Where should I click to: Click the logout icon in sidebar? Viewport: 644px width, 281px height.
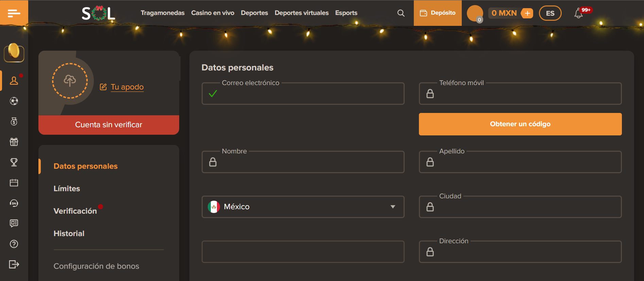click(14, 264)
